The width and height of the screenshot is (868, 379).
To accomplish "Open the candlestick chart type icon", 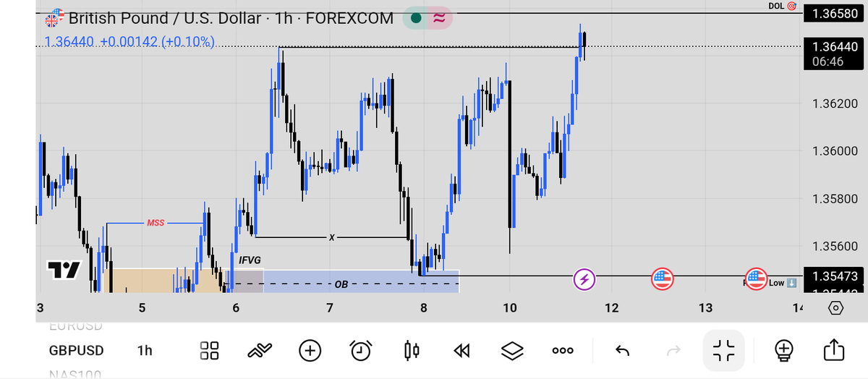I will [x=412, y=351].
